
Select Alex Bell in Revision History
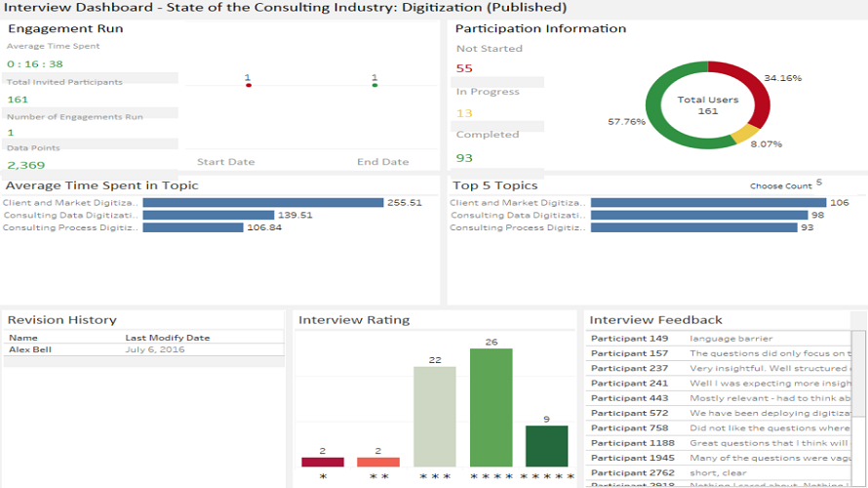(29, 349)
